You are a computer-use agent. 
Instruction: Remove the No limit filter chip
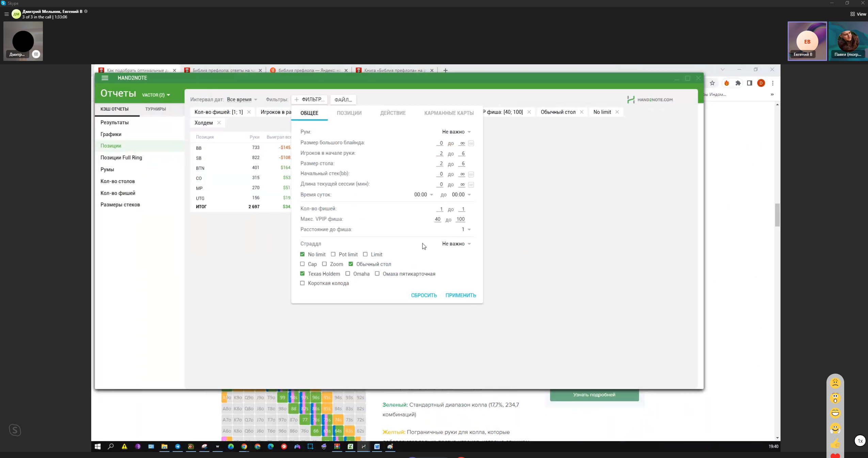pyautogui.click(x=617, y=112)
